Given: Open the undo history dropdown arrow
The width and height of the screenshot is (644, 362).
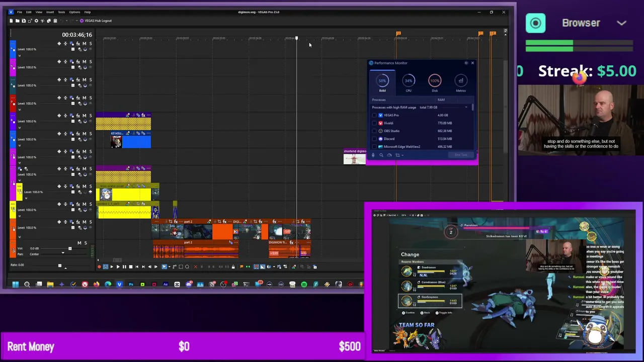Looking at the screenshot, I should [x=67, y=21].
